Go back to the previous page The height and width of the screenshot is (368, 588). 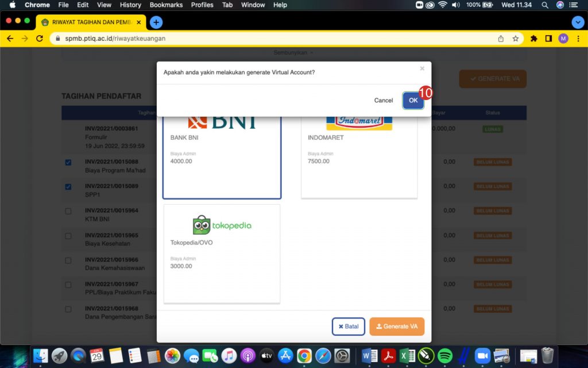pos(10,39)
